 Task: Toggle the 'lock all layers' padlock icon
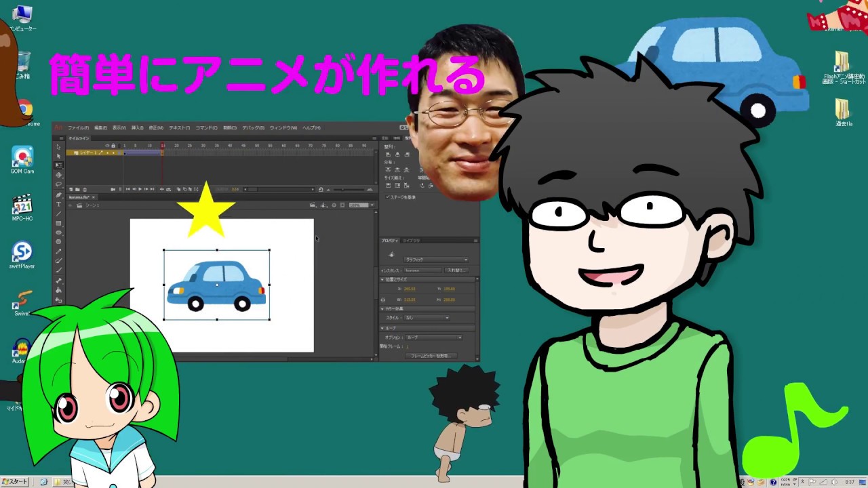pos(113,145)
